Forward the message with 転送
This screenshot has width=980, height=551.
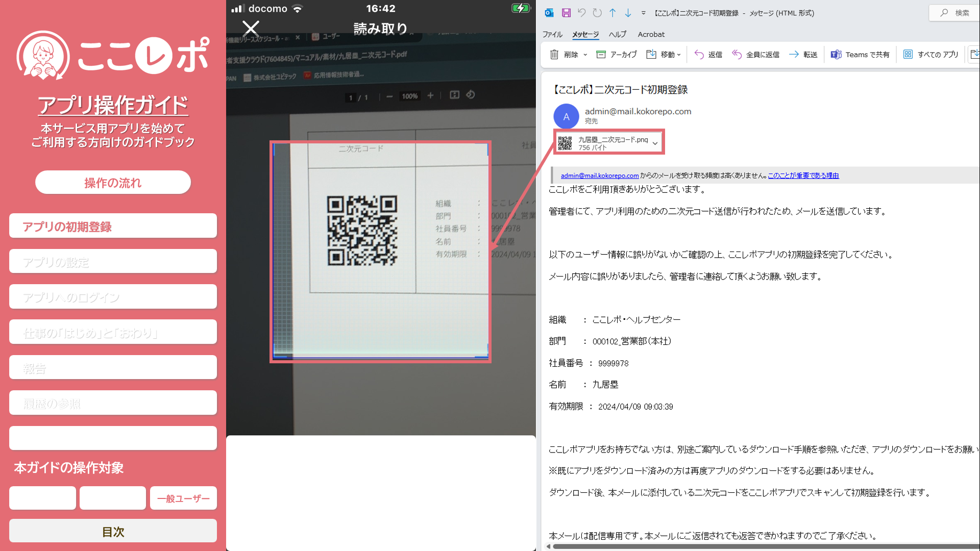click(x=803, y=54)
